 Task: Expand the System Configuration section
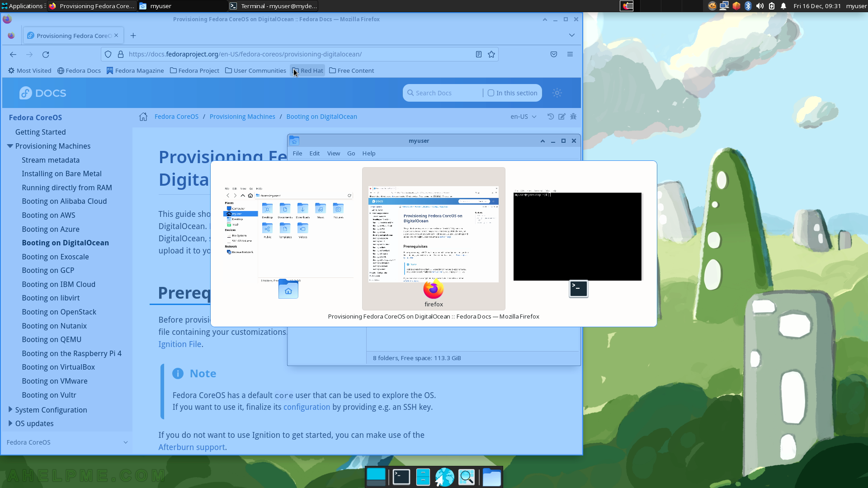click(10, 409)
